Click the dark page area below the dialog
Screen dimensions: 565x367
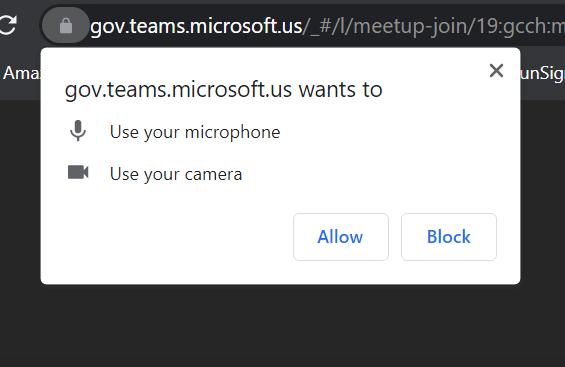point(281,326)
